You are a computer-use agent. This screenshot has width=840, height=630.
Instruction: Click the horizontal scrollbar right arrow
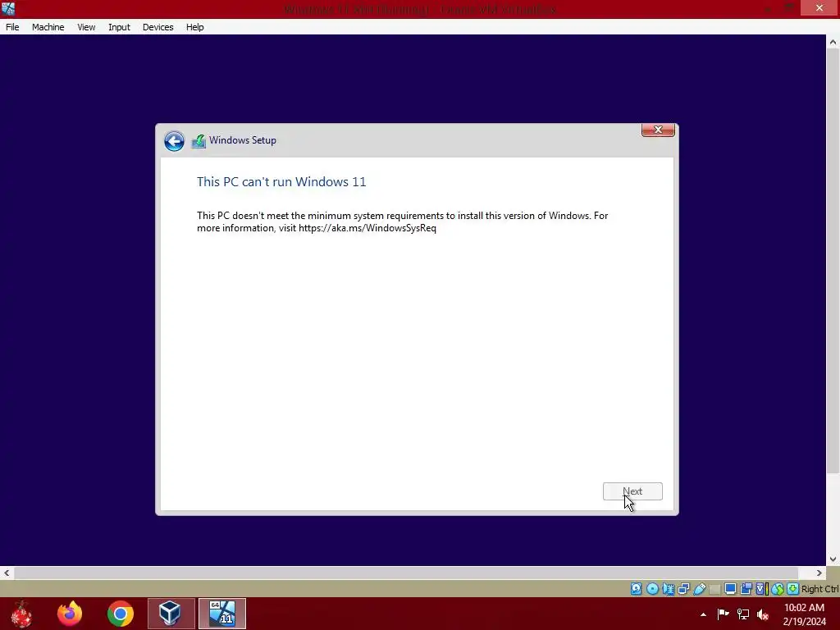819,573
